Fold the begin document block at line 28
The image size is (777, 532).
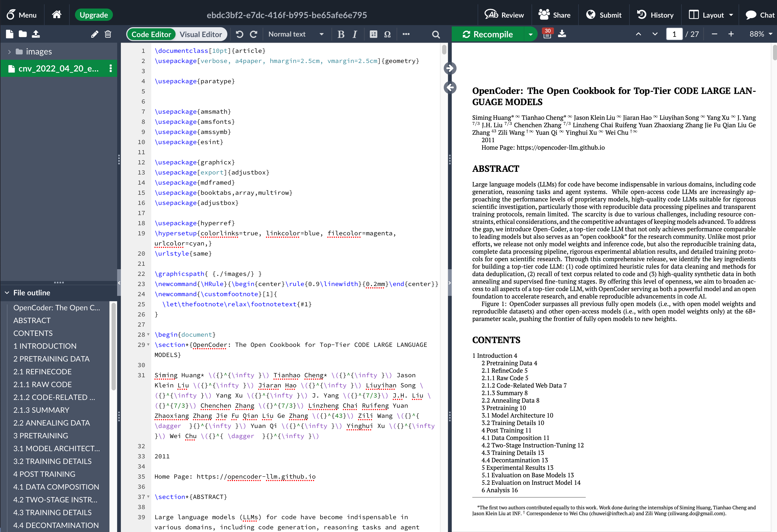tap(148, 334)
